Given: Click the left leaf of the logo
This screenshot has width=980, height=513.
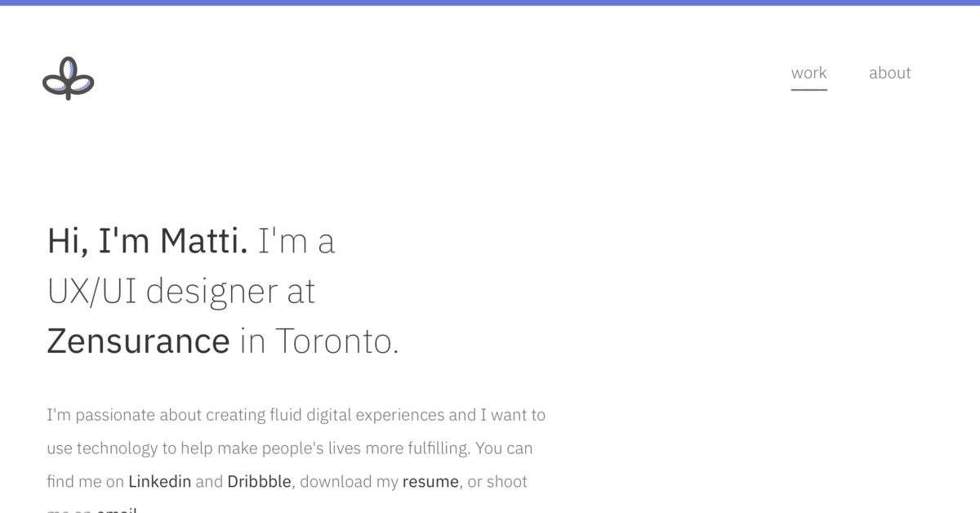Looking at the screenshot, I should 54,83.
